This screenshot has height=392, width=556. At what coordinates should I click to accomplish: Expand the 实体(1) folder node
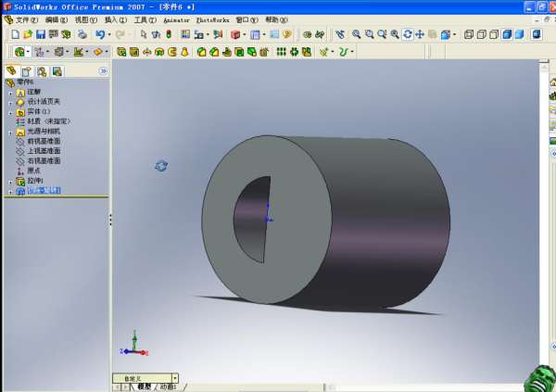coord(10,111)
